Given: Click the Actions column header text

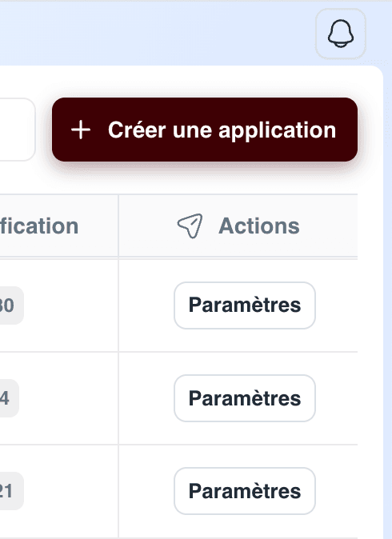Looking at the screenshot, I should [x=259, y=226].
